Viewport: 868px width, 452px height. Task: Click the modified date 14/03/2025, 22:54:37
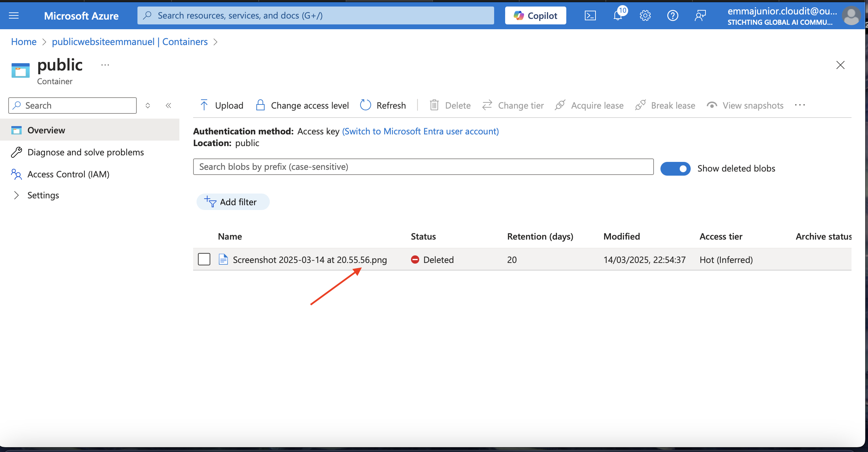click(x=645, y=260)
